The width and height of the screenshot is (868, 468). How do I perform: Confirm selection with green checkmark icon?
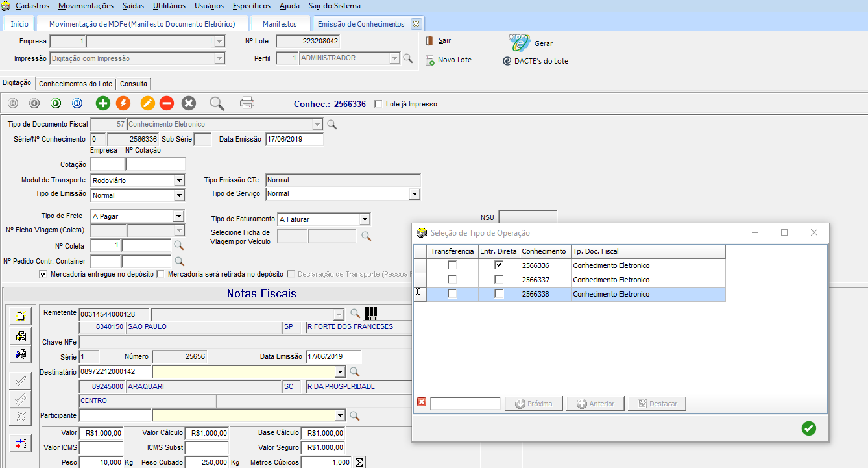[x=808, y=428]
